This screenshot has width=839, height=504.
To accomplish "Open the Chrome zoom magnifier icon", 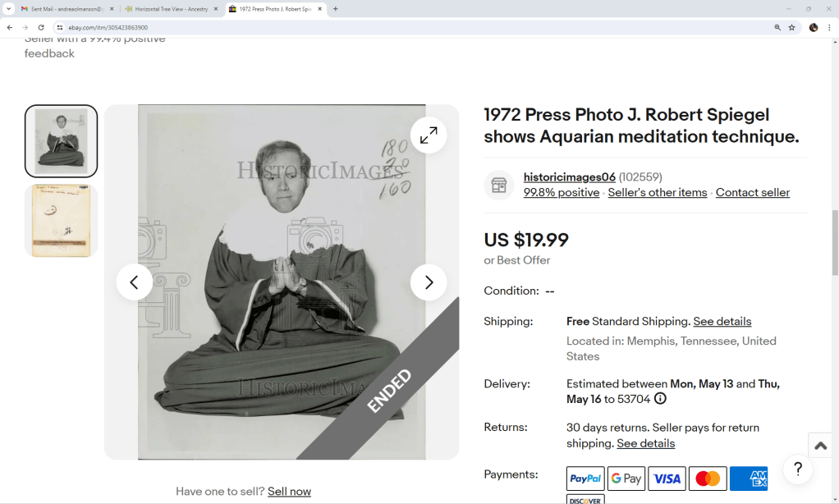I will point(777,27).
